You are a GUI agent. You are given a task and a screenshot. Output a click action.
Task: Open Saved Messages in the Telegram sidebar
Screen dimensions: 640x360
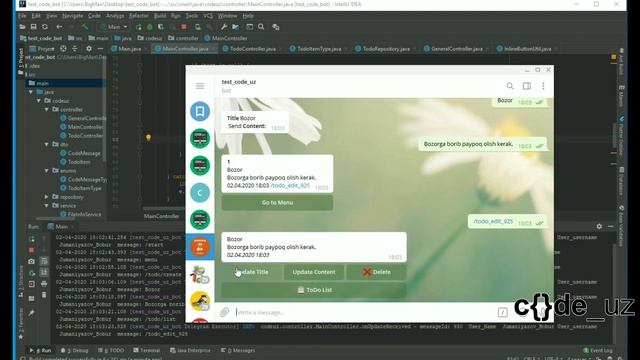[200, 111]
